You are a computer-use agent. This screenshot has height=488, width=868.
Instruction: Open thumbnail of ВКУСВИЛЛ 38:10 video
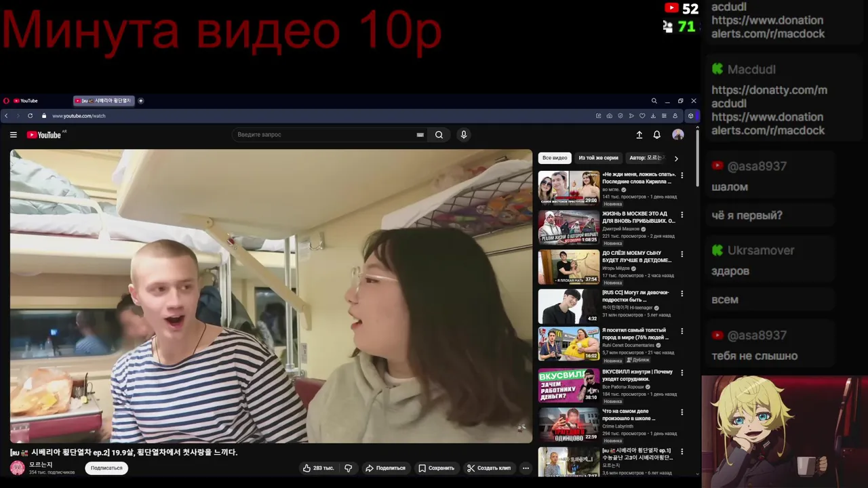click(569, 385)
